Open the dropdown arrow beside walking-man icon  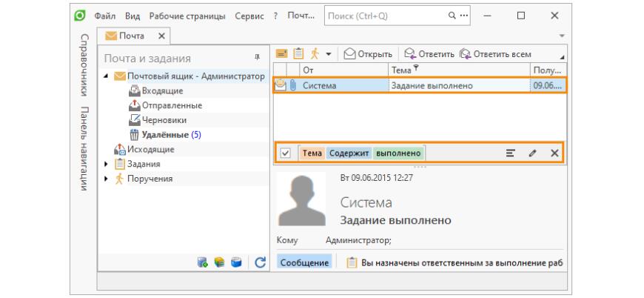pyautogui.click(x=328, y=54)
